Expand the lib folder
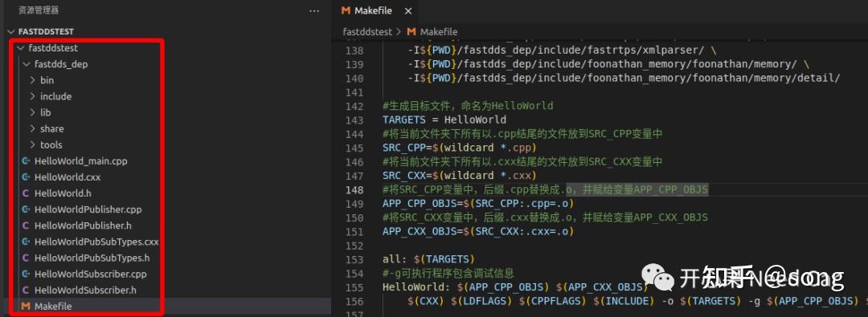This screenshot has height=317, width=868. (33, 112)
